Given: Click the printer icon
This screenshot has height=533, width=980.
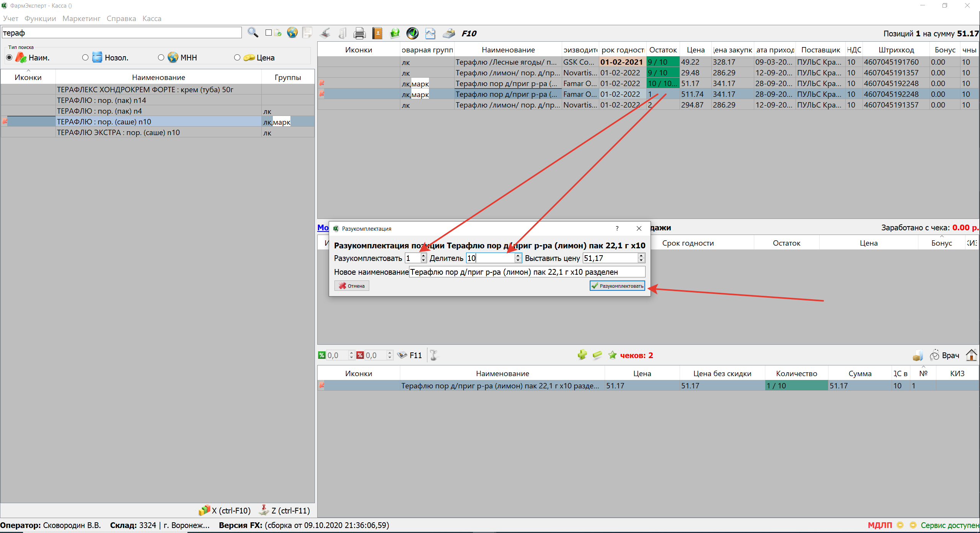Looking at the screenshot, I should pos(359,33).
